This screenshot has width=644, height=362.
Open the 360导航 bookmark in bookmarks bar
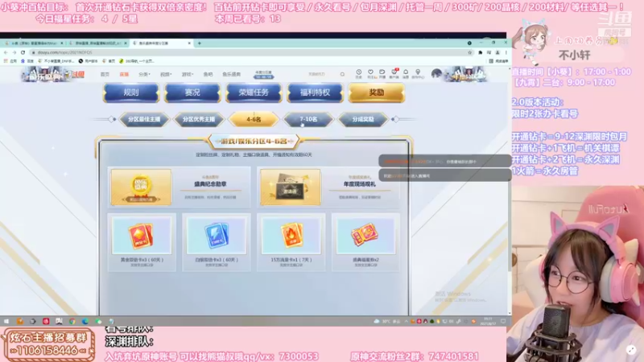coord(137,61)
